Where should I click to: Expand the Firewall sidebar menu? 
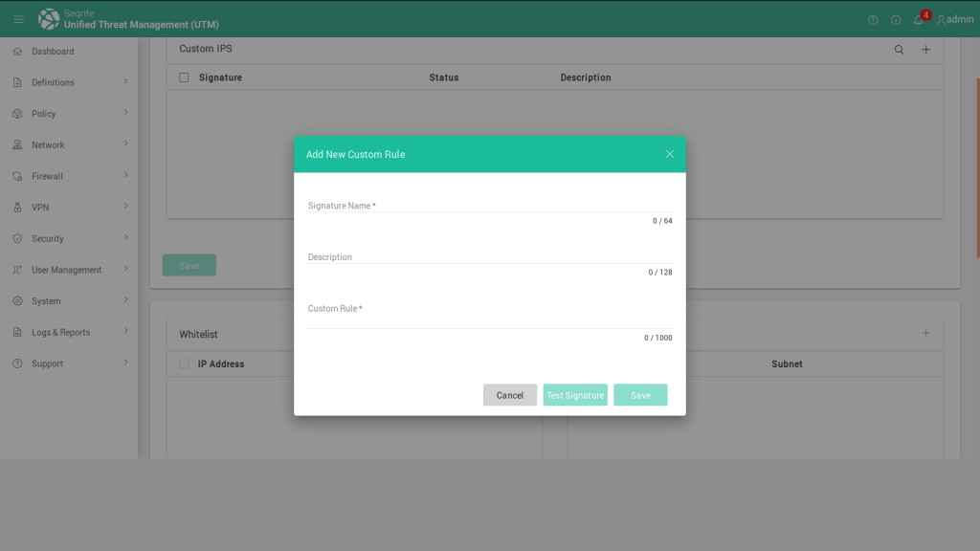pyautogui.click(x=67, y=176)
